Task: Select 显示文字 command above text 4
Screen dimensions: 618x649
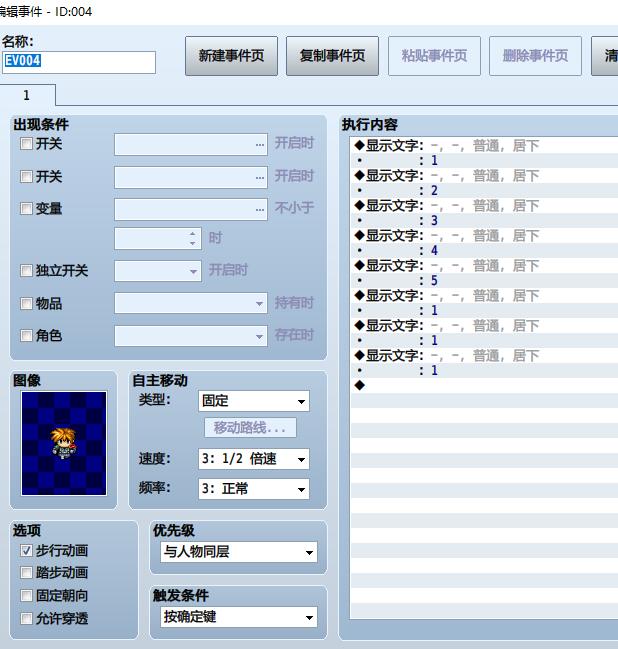Action: (x=484, y=236)
